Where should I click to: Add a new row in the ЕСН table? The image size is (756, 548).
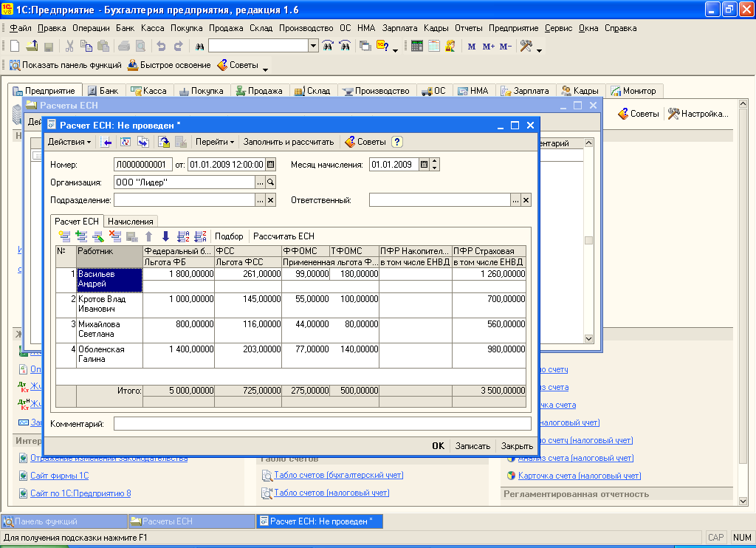coord(65,236)
